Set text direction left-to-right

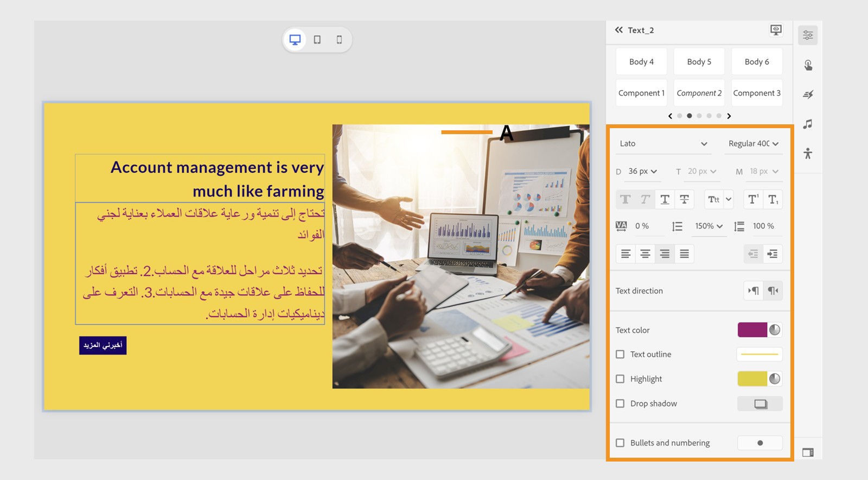pos(753,290)
